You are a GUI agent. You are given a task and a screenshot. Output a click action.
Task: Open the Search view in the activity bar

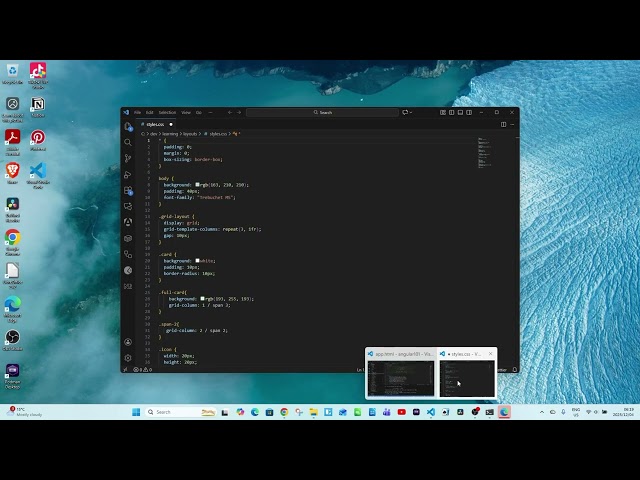128,142
